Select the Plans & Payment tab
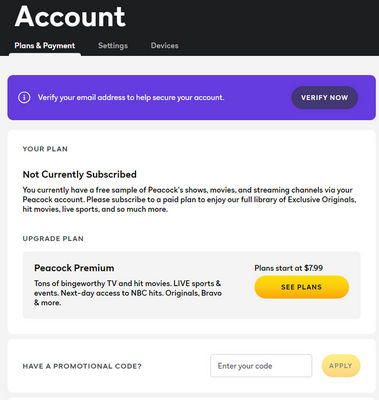 (x=45, y=46)
